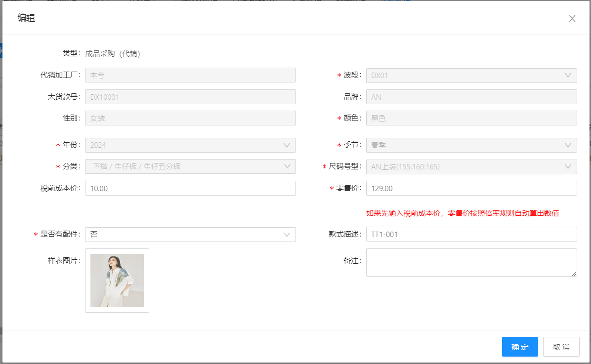Viewport: 591px width, 364px height.
Task: Open the 是否有配件 dropdown
Action: tap(190, 235)
